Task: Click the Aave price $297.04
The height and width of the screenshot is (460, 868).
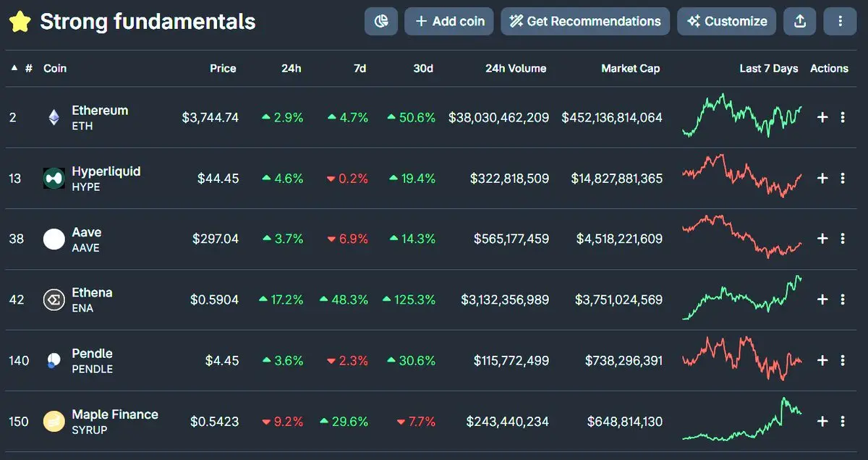Action: (x=216, y=239)
